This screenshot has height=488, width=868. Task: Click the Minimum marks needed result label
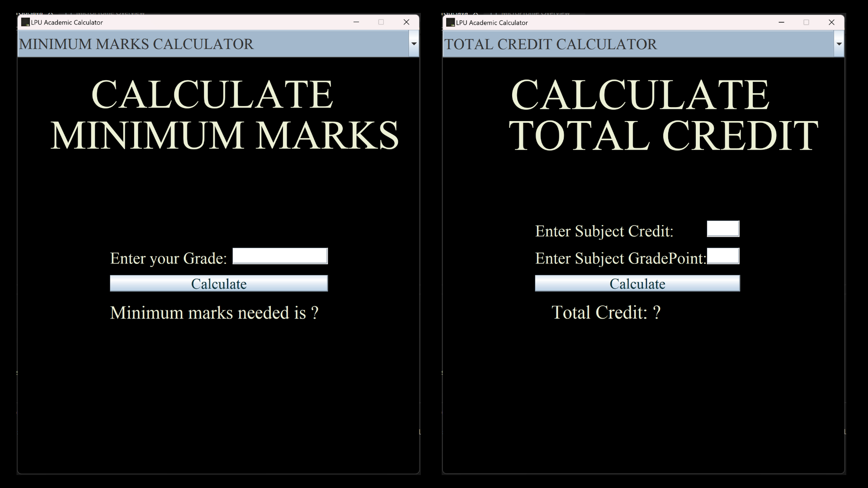pos(214,312)
